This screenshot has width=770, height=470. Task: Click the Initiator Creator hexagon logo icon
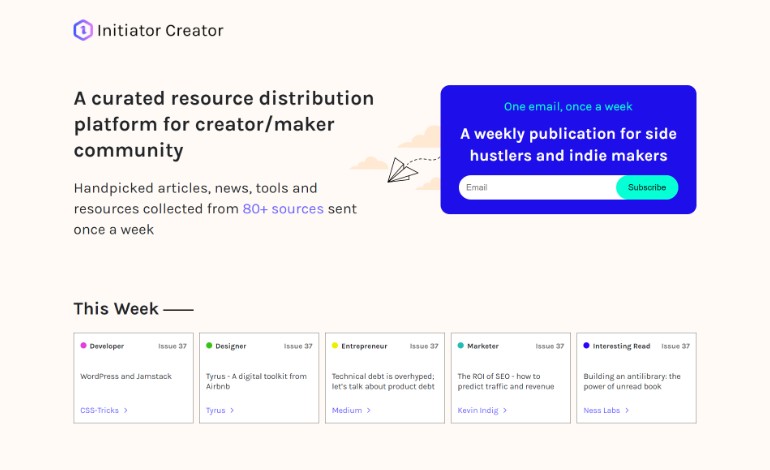click(83, 30)
